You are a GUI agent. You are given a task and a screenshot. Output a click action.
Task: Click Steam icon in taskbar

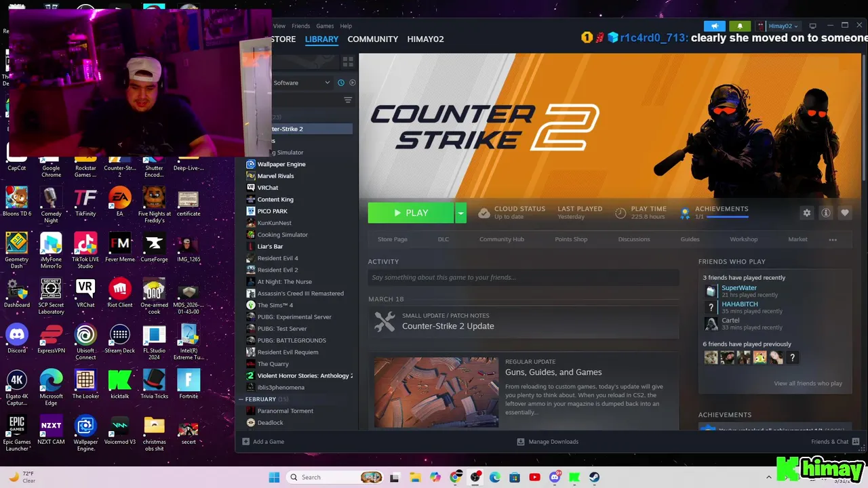[594, 477]
